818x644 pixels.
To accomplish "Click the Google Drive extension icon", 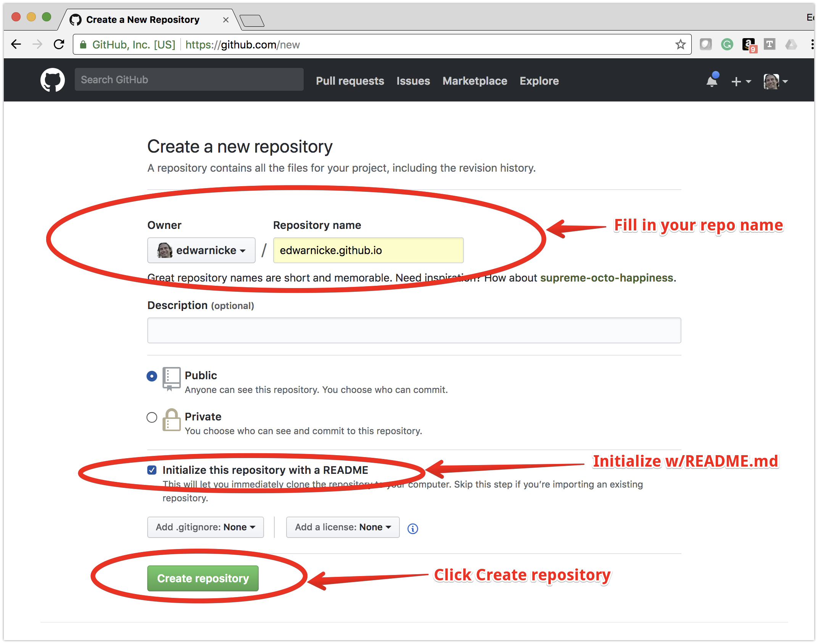I will (x=791, y=45).
